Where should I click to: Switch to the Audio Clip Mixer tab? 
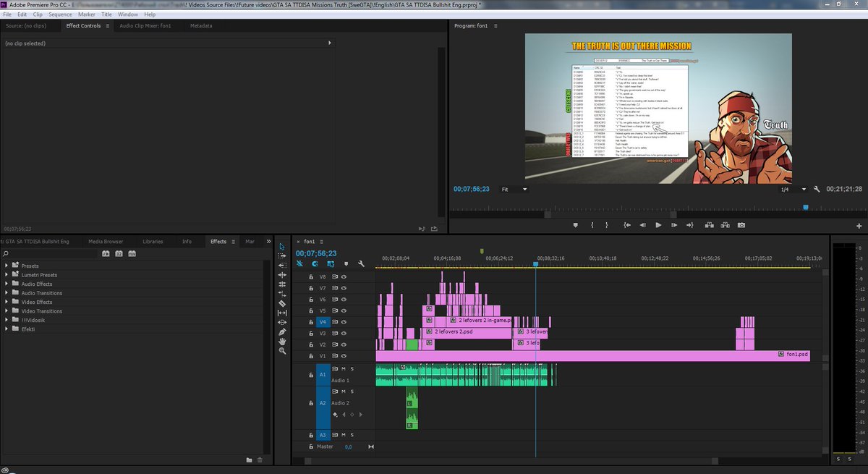[145, 26]
